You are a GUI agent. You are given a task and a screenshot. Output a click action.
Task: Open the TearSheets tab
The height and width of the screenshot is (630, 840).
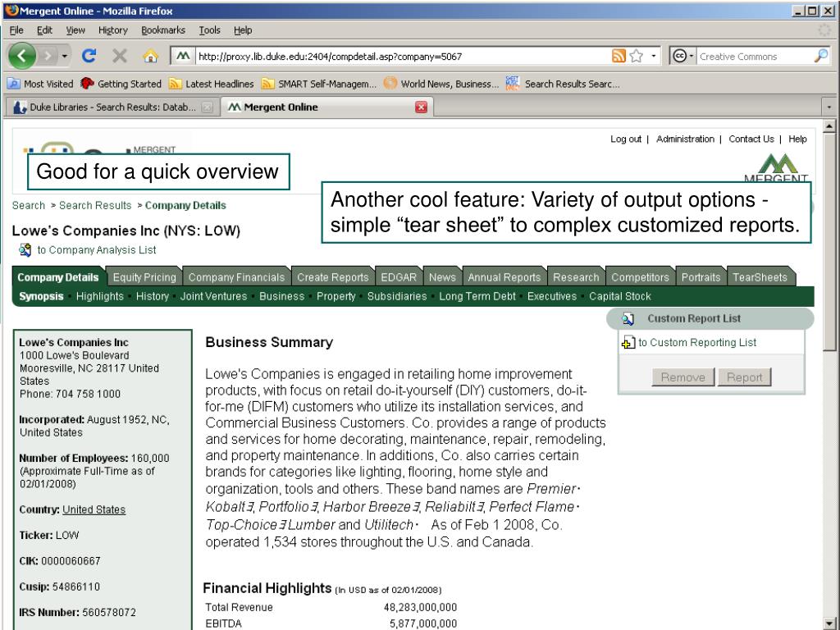coord(760,277)
